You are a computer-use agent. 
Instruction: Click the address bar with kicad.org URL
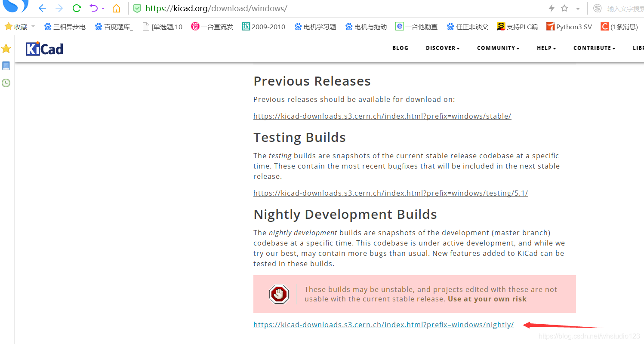(x=216, y=8)
